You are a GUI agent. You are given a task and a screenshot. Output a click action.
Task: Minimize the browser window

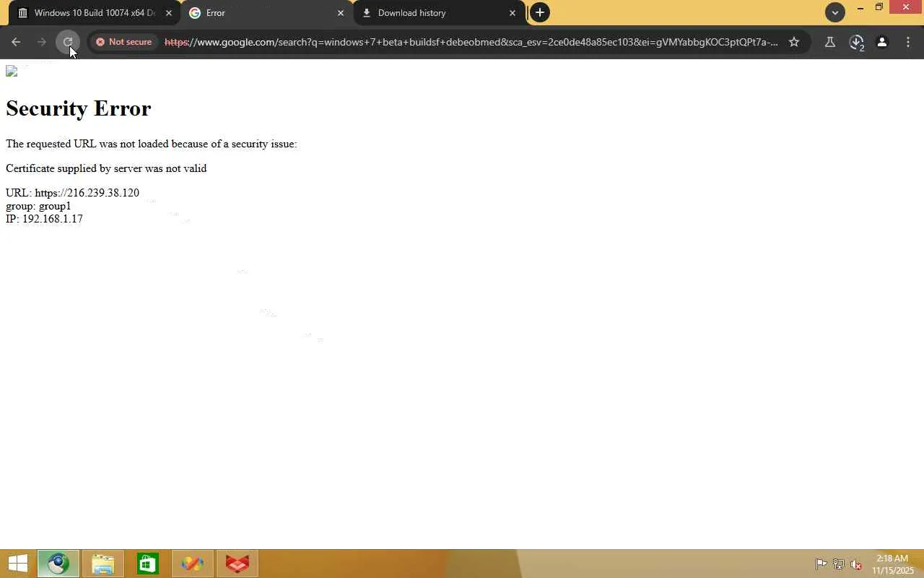pos(860,8)
